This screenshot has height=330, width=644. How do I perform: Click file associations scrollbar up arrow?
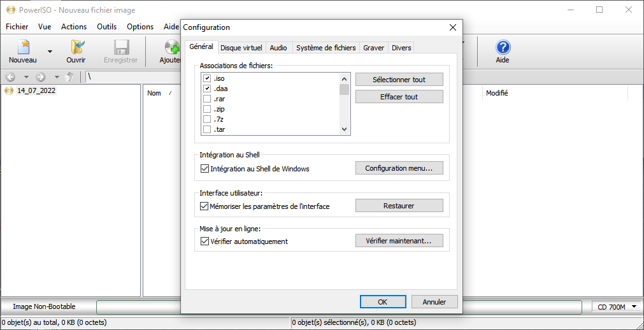point(344,79)
